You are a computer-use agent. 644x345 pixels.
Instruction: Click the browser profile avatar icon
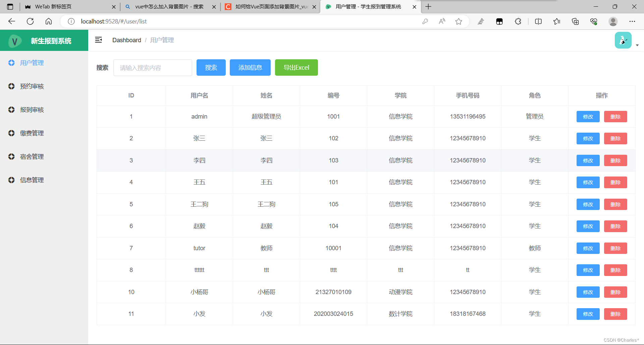(x=613, y=21)
